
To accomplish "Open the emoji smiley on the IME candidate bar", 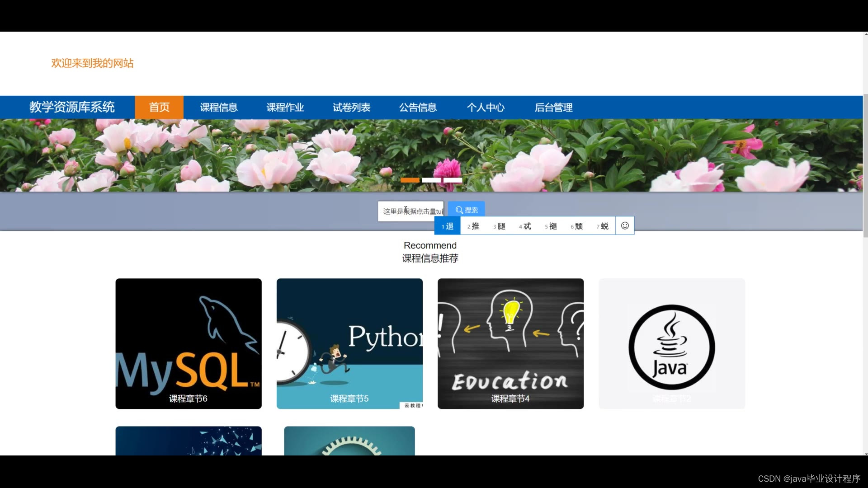I will (624, 225).
